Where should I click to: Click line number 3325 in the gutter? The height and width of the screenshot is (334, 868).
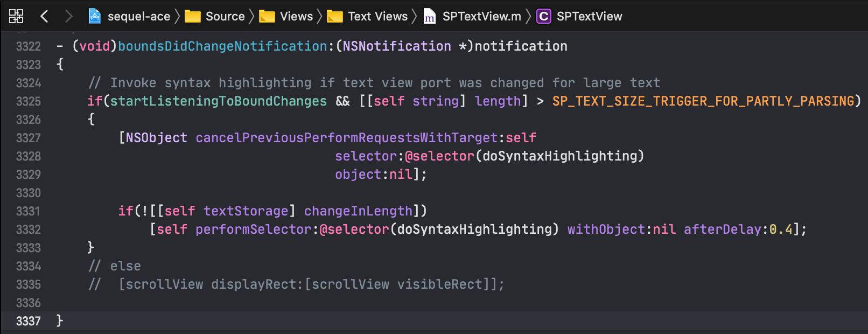pos(29,101)
